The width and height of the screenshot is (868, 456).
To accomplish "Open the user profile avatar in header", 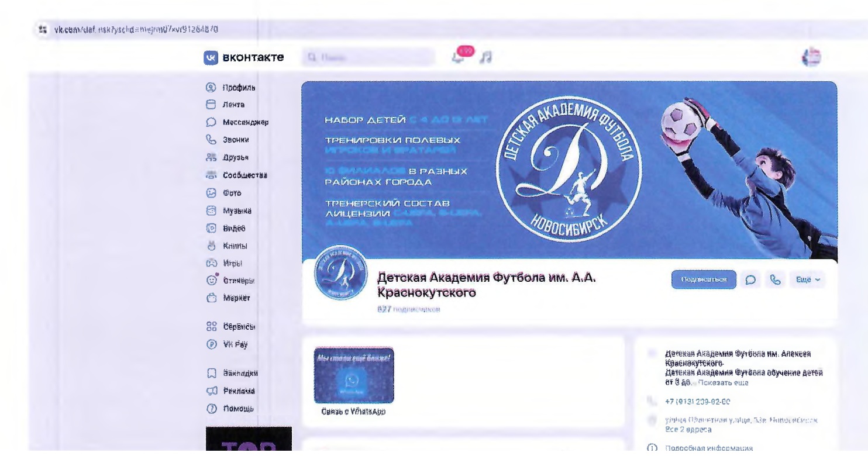I will coord(812,57).
